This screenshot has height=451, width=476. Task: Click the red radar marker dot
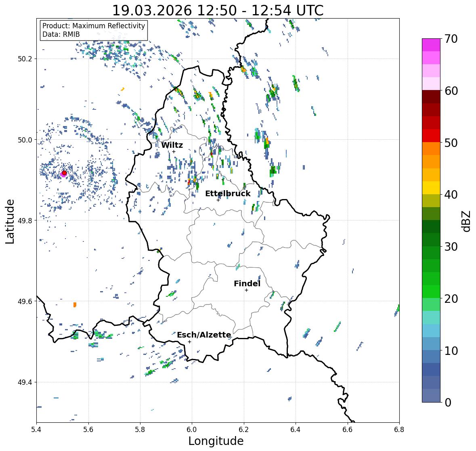[x=64, y=173]
